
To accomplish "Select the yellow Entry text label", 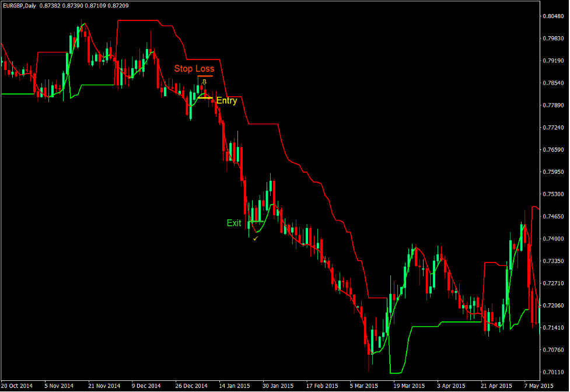I will pos(226,100).
